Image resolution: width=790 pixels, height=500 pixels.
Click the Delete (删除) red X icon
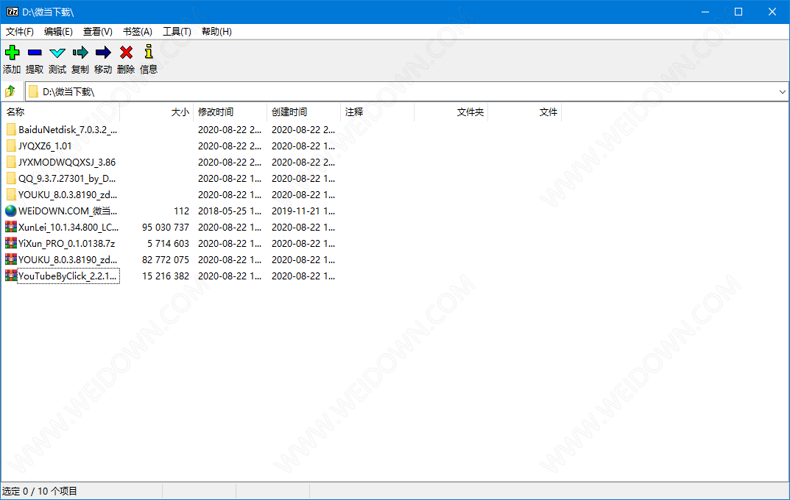tap(126, 52)
